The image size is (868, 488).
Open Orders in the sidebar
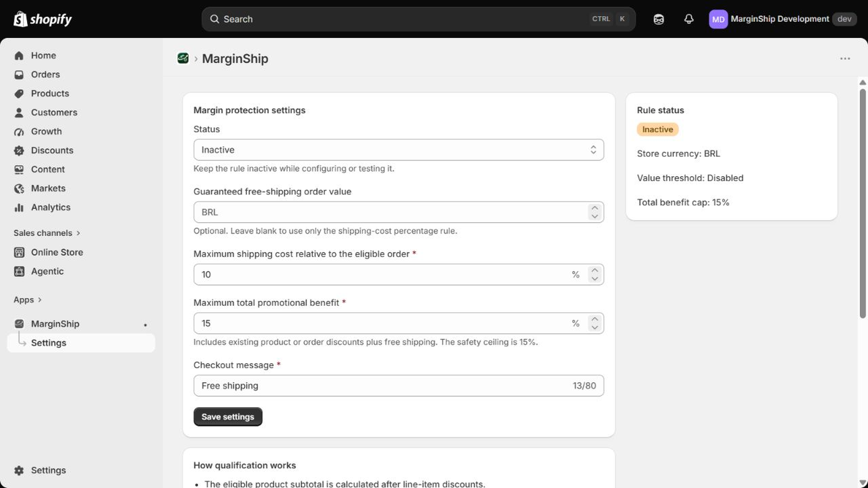[x=81, y=74]
